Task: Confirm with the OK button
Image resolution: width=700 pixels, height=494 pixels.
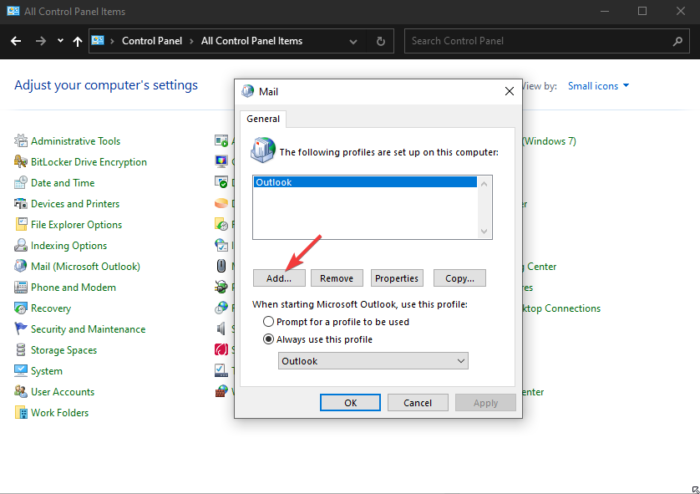Action: 350,403
